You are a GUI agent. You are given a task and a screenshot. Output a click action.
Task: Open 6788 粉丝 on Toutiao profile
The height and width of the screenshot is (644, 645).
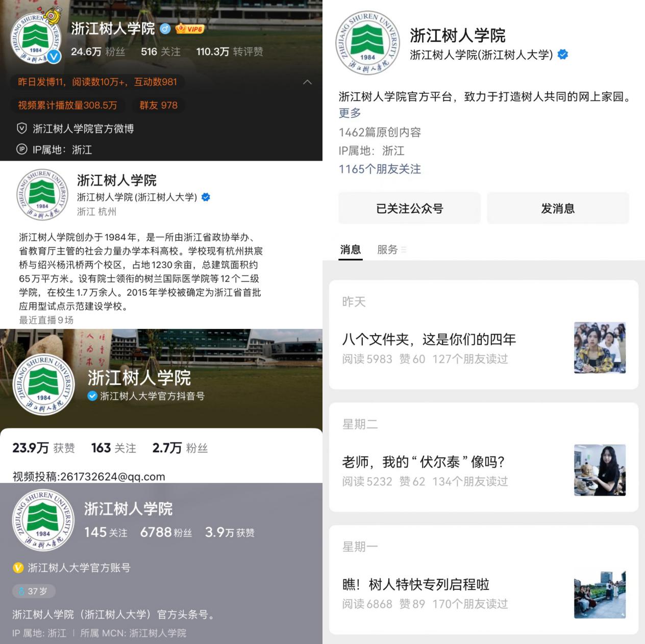tap(166, 532)
